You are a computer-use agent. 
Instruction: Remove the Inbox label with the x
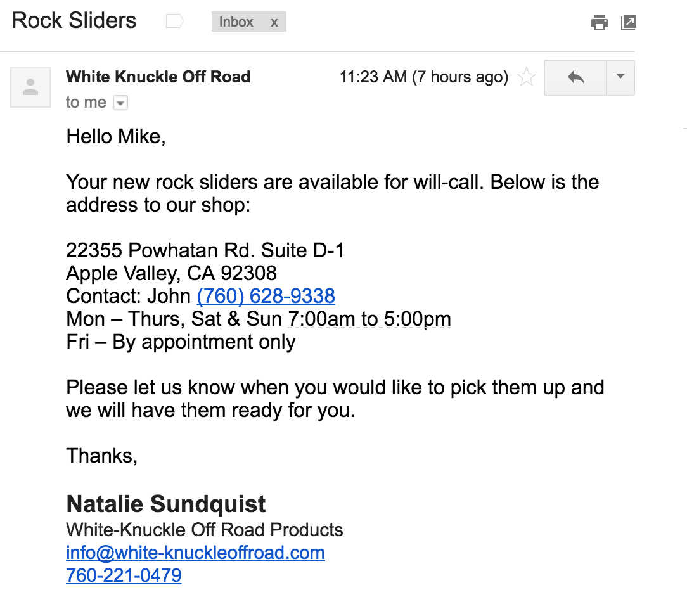[x=274, y=22]
